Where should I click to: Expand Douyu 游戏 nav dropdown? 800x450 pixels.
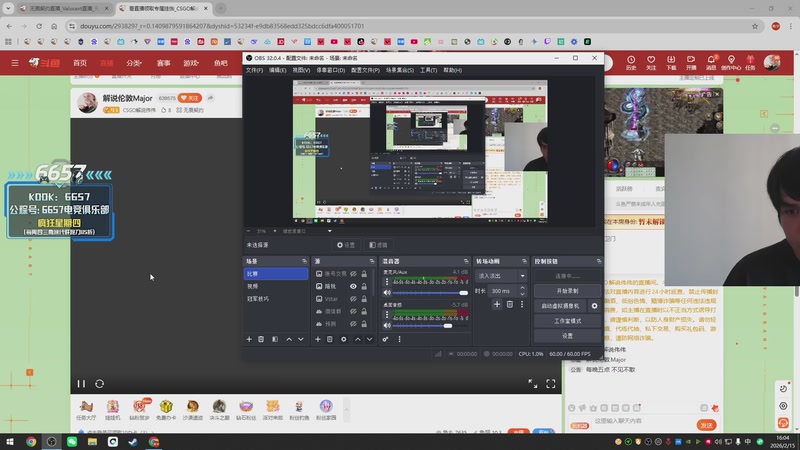point(191,63)
